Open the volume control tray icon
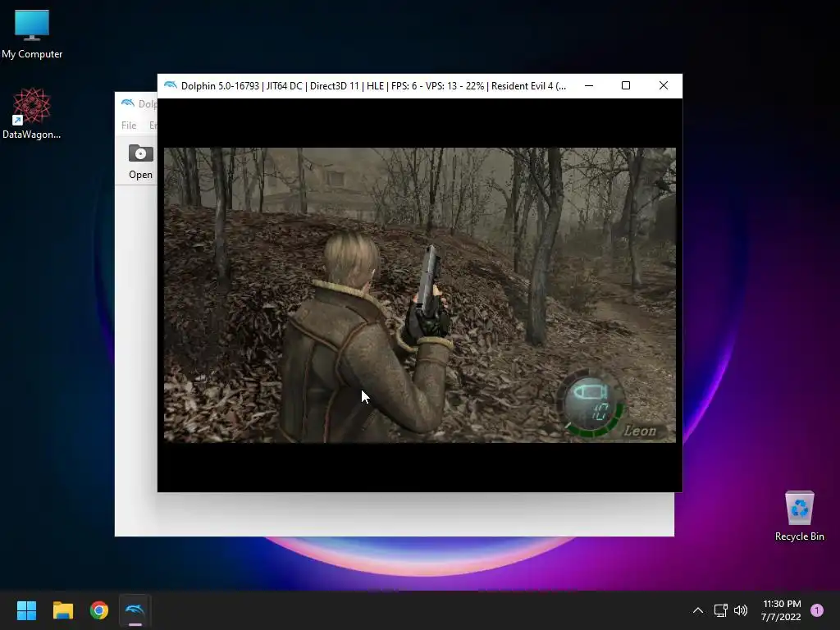This screenshot has width=840, height=630. (x=741, y=610)
